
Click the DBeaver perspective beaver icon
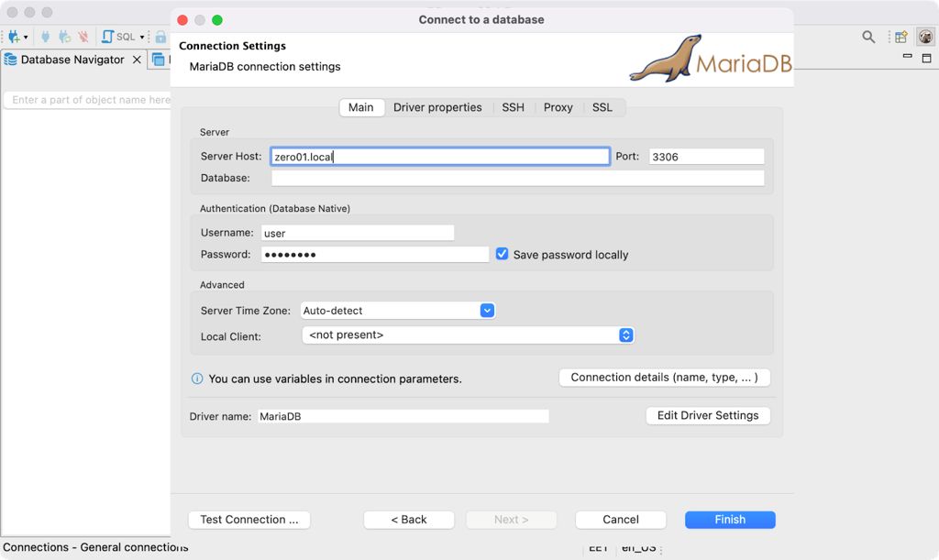coord(925,37)
